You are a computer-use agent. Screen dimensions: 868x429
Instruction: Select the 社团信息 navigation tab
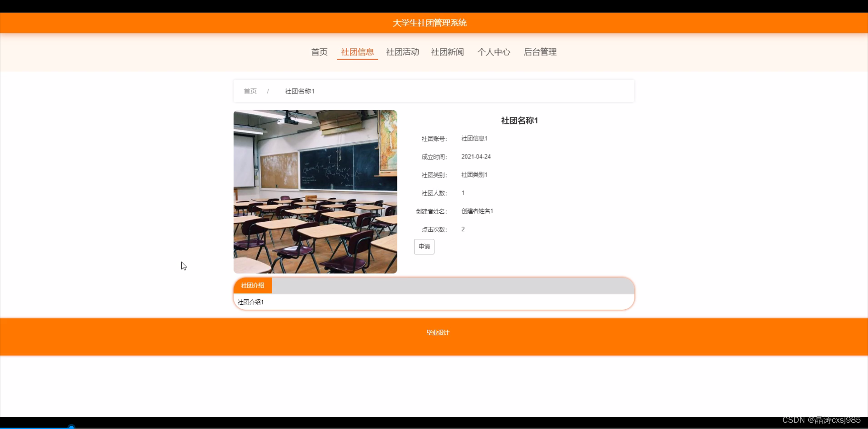pyautogui.click(x=357, y=52)
